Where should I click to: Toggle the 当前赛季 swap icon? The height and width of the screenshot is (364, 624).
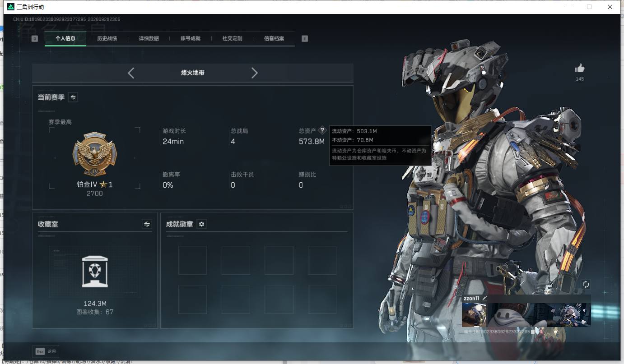tap(73, 97)
